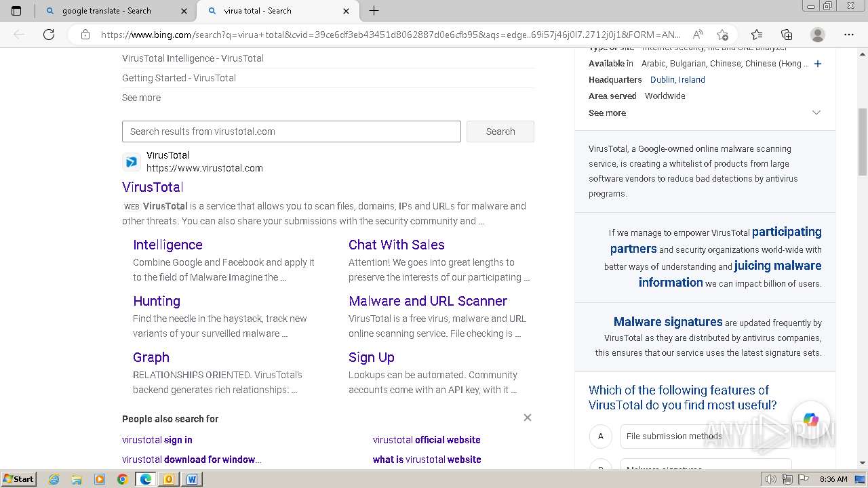Screen dimensions: 868x488
Task: Open a new browser tab
Action: (374, 11)
